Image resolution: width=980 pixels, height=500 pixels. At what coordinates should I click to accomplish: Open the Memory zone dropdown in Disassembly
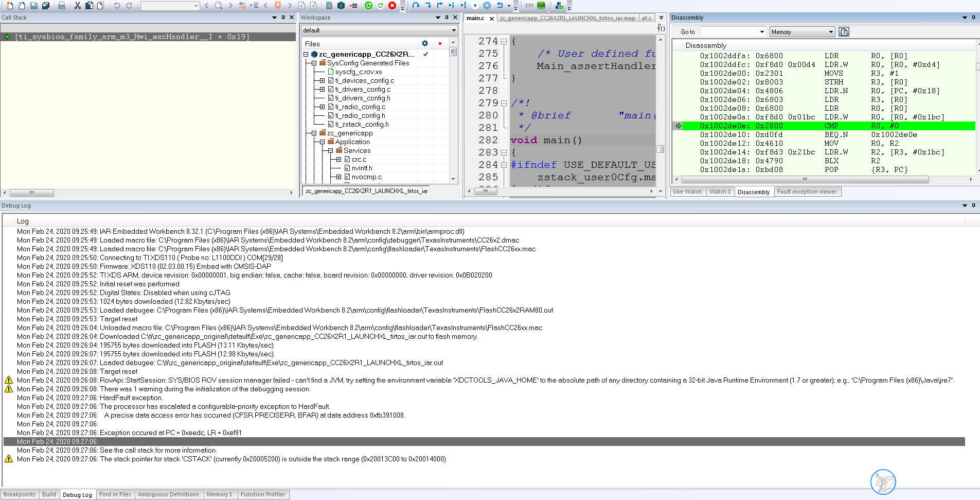point(802,32)
